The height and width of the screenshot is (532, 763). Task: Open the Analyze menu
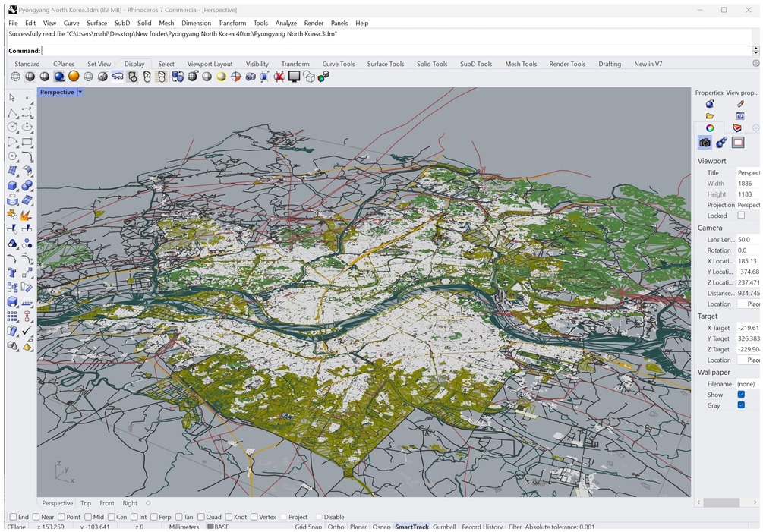point(285,23)
